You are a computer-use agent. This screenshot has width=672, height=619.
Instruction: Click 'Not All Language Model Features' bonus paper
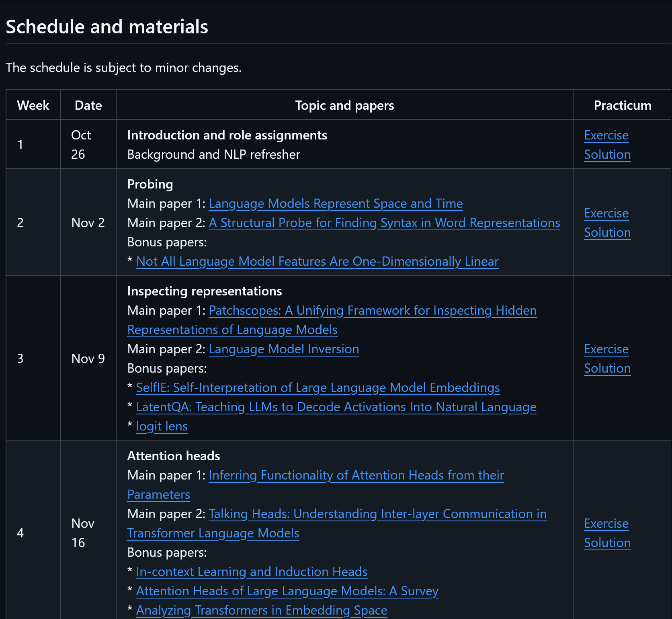pos(317,262)
